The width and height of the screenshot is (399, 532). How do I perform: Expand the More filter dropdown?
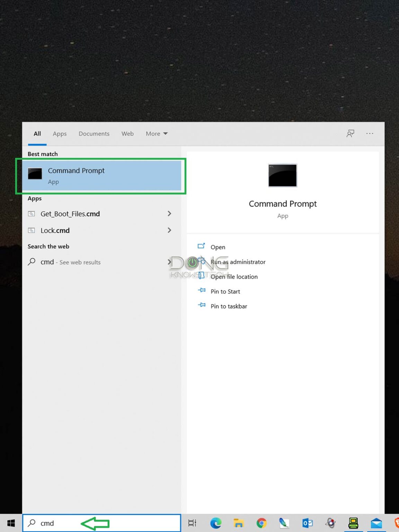tap(157, 134)
